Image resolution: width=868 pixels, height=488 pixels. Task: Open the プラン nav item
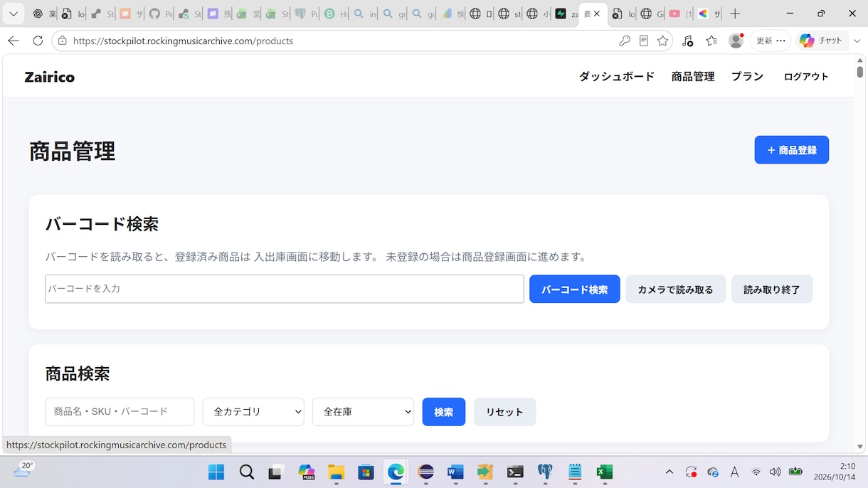click(x=747, y=77)
